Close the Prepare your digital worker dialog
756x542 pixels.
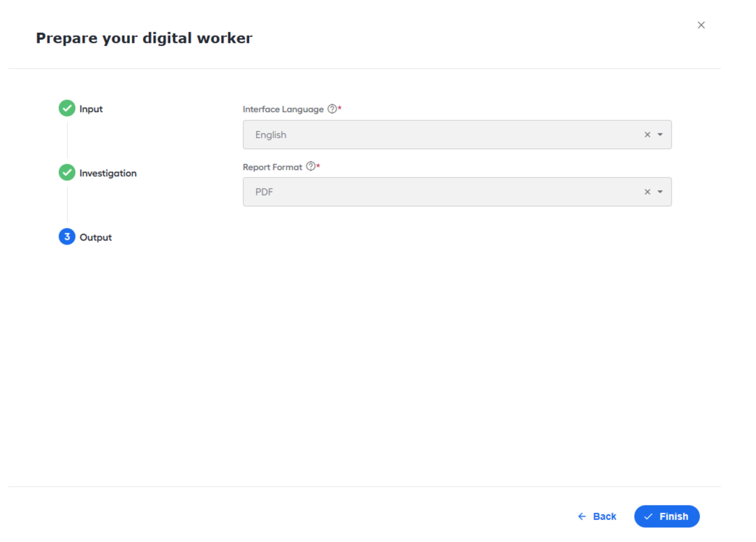click(x=701, y=25)
